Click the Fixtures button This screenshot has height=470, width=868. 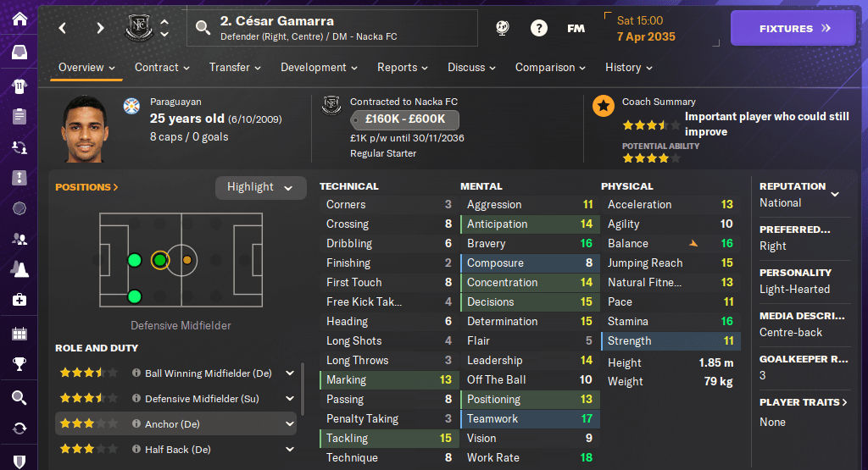794,28
